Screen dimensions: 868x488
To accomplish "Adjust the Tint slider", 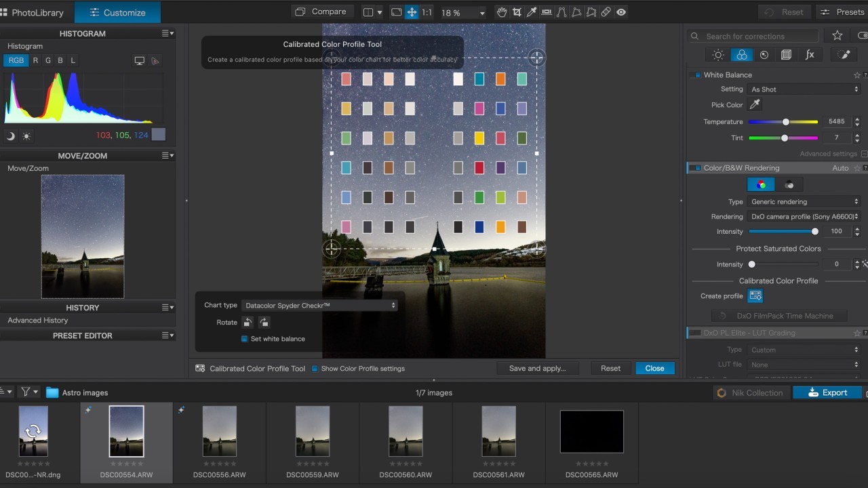I will pyautogui.click(x=783, y=138).
